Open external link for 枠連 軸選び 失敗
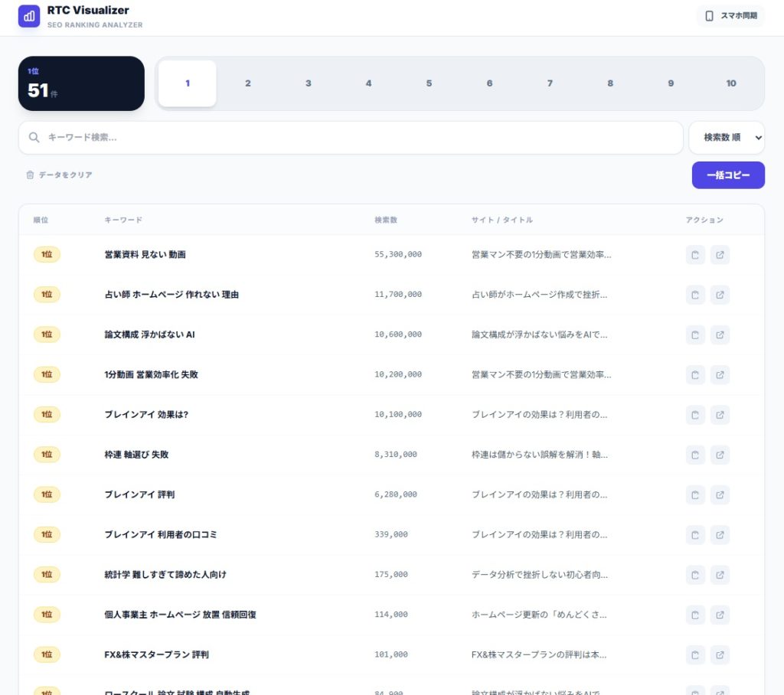784x695 pixels. (x=720, y=455)
